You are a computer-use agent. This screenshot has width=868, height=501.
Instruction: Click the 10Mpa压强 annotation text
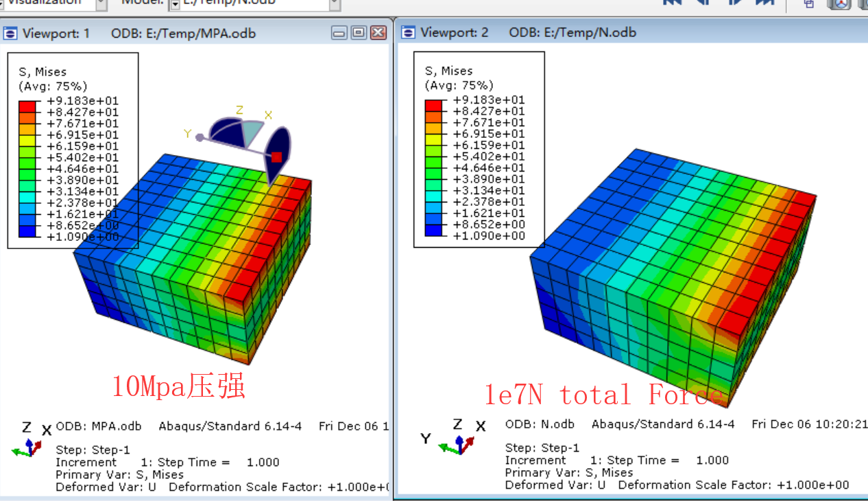coord(180,386)
